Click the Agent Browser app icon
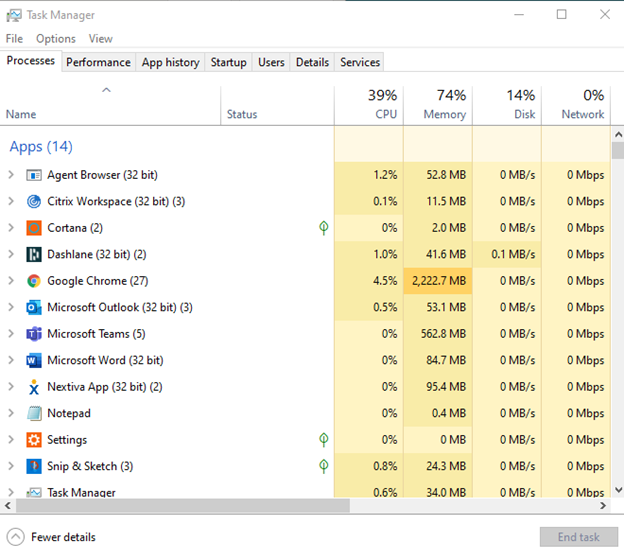The image size is (624, 560). click(x=34, y=175)
